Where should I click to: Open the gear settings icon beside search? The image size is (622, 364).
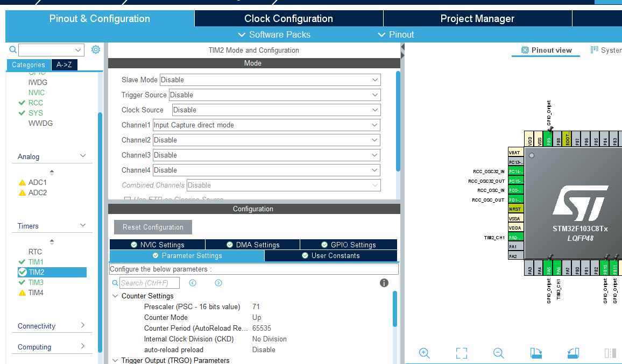pos(96,49)
